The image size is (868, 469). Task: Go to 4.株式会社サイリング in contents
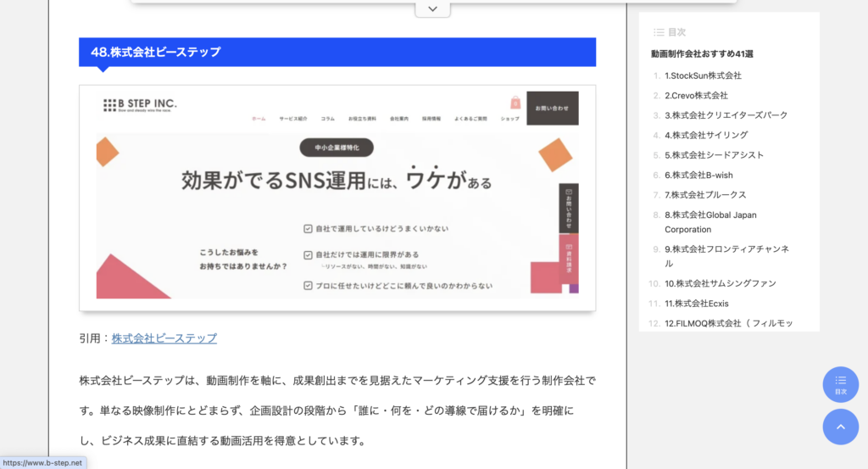[706, 135]
